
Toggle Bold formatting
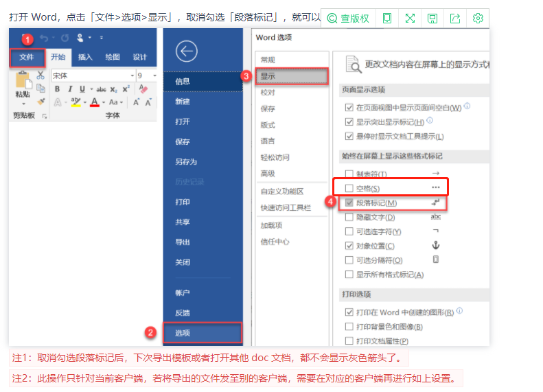tap(57, 89)
